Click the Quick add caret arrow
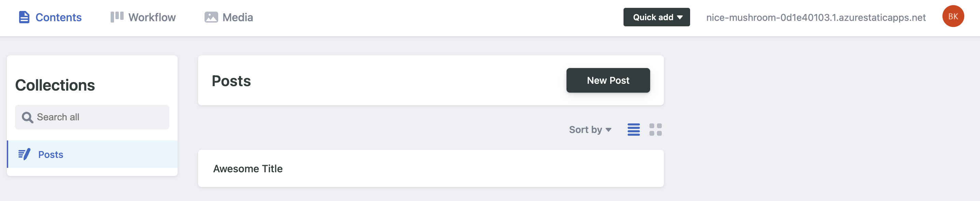Screen dimensions: 980x201 click(x=680, y=17)
